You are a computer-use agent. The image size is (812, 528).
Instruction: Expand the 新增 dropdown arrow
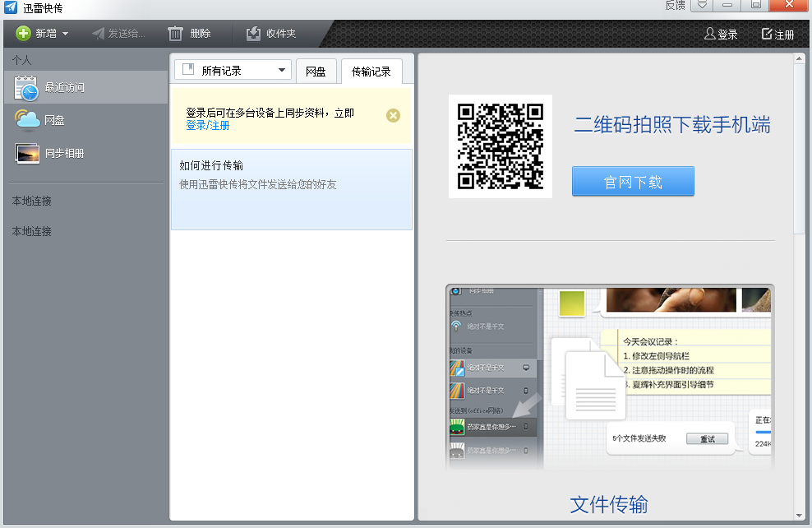point(65,34)
